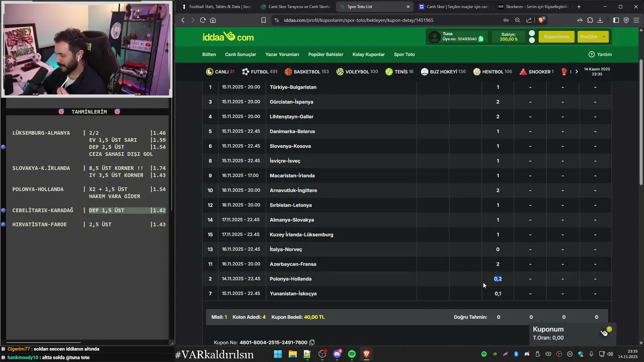Click the Almanya-Slovakya match name

(292, 220)
